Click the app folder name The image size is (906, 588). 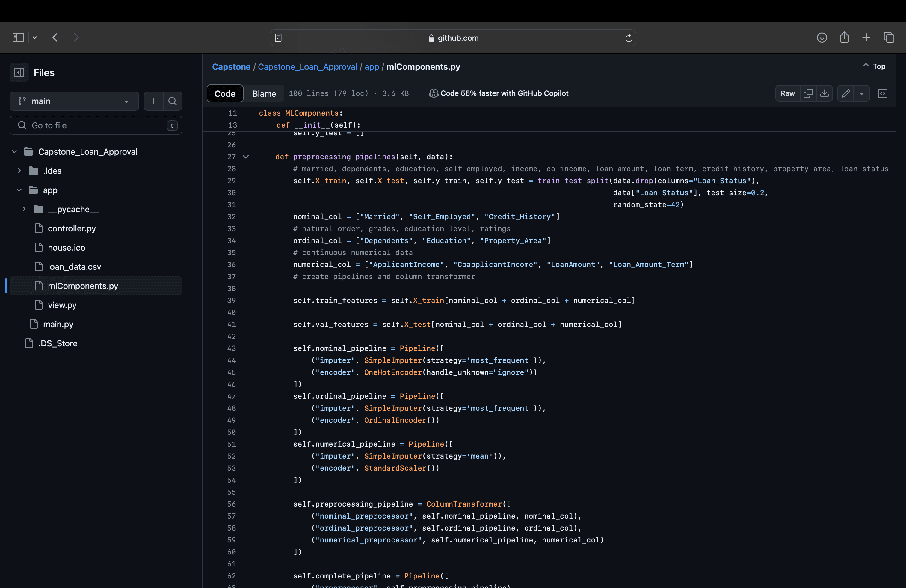pos(50,190)
